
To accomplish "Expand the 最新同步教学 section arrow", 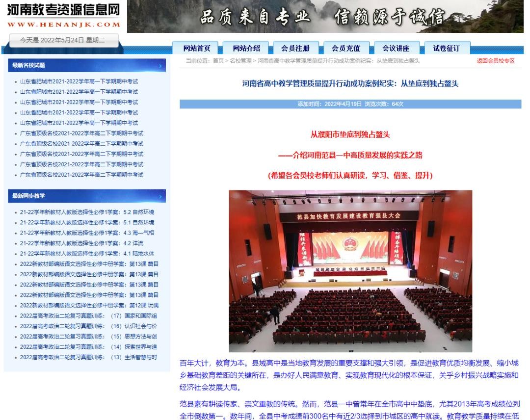I will (160, 196).
